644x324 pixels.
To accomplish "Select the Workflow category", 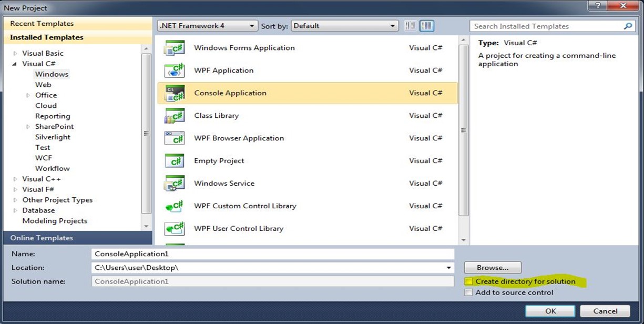I will [53, 168].
